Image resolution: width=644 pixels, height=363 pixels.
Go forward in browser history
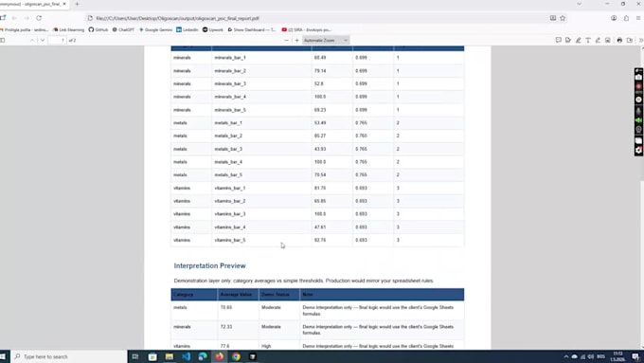[x=27, y=18]
